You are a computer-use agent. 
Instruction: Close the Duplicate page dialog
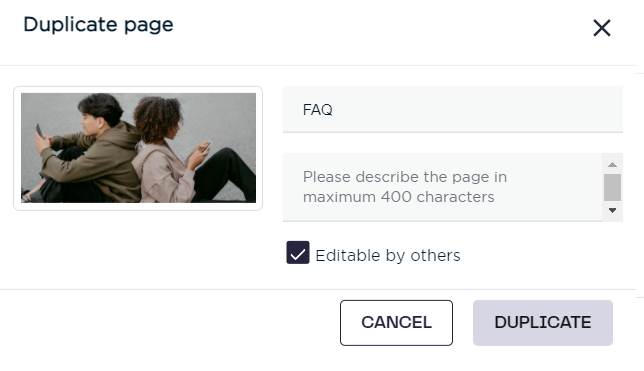click(x=602, y=28)
